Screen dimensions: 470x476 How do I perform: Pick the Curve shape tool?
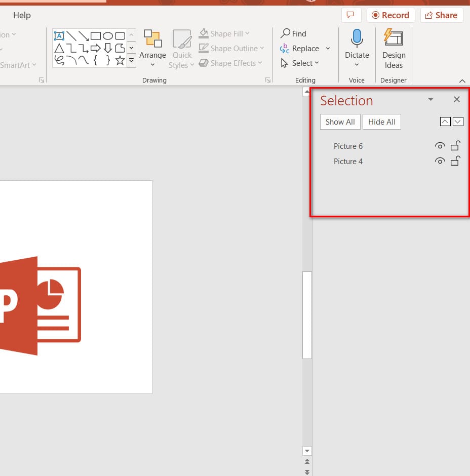(84, 60)
